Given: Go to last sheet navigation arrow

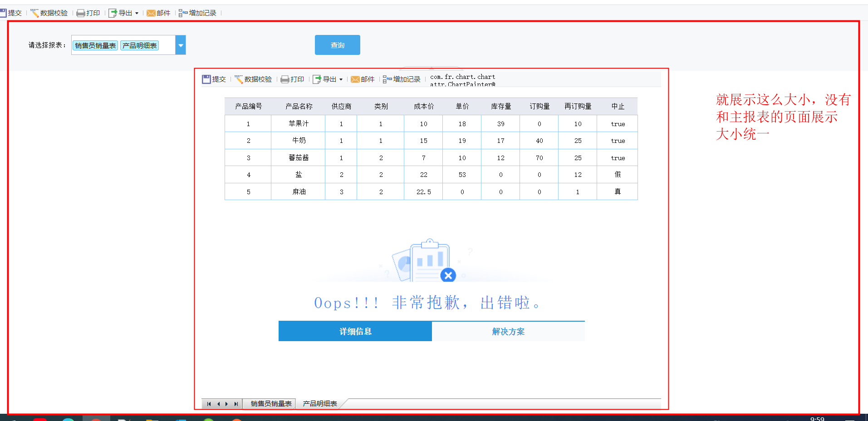Looking at the screenshot, I should (x=236, y=404).
